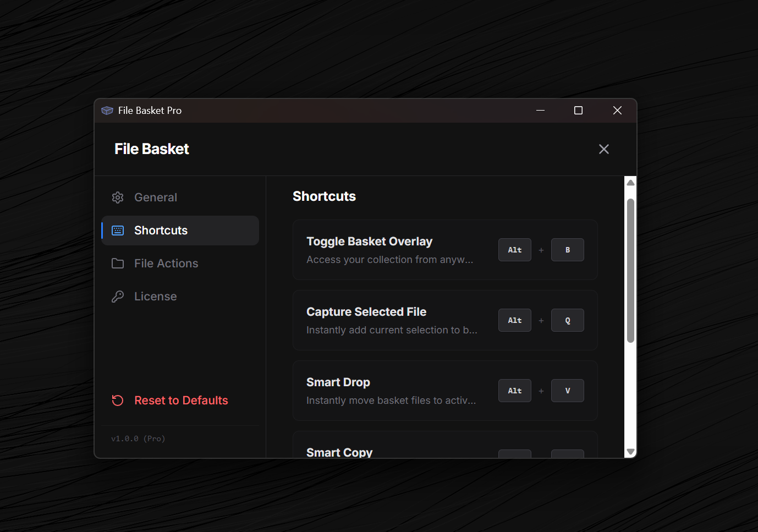
Task: Open the General settings tab
Action: click(x=180, y=198)
